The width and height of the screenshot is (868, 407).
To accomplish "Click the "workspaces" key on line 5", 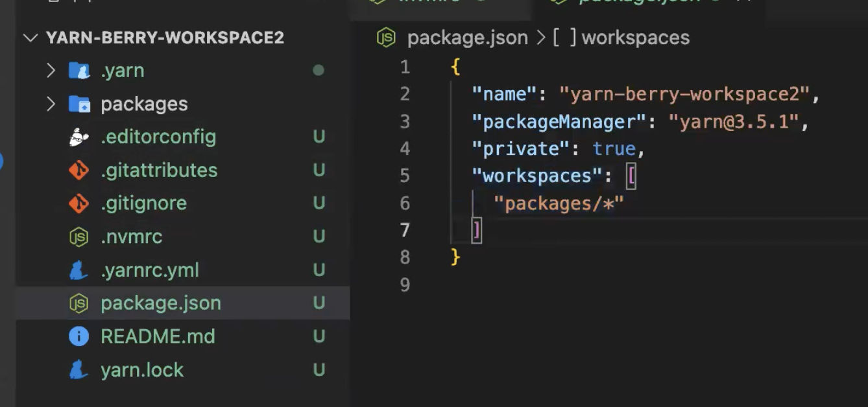I will click(x=537, y=176).
